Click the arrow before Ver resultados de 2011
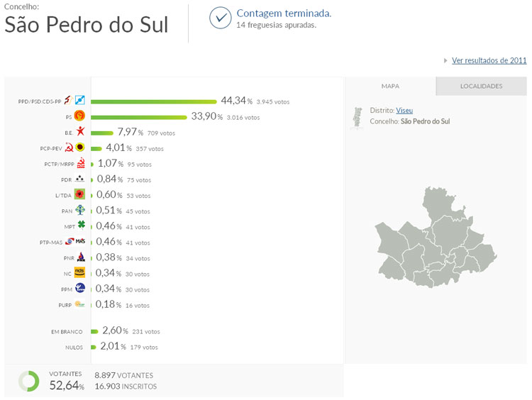Image resolution: width=532 pixels, height=400 pixels. (x=445, y=61)
